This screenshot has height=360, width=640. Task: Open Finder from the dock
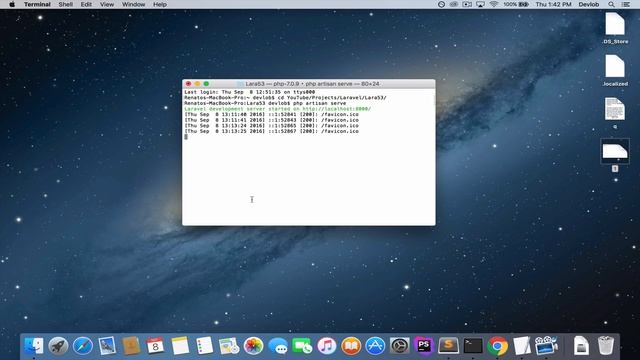[x=34, y=346]
